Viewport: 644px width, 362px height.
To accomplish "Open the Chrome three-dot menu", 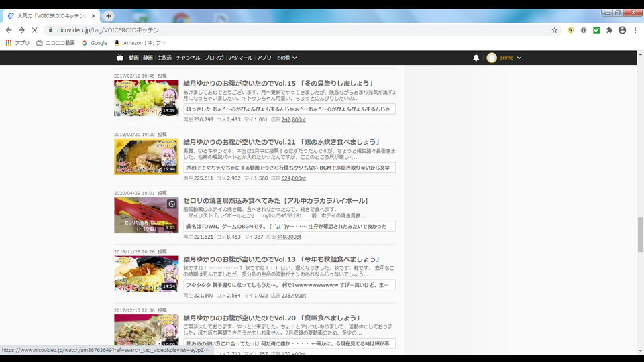I will [x=635, y=30].
